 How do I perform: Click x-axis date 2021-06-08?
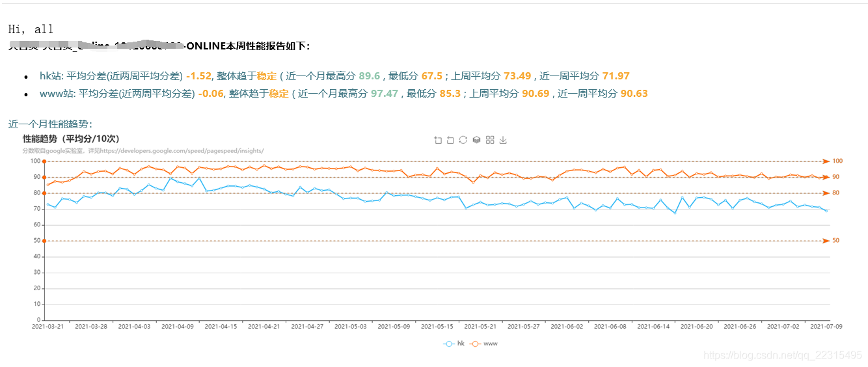(x=610, y=327)
